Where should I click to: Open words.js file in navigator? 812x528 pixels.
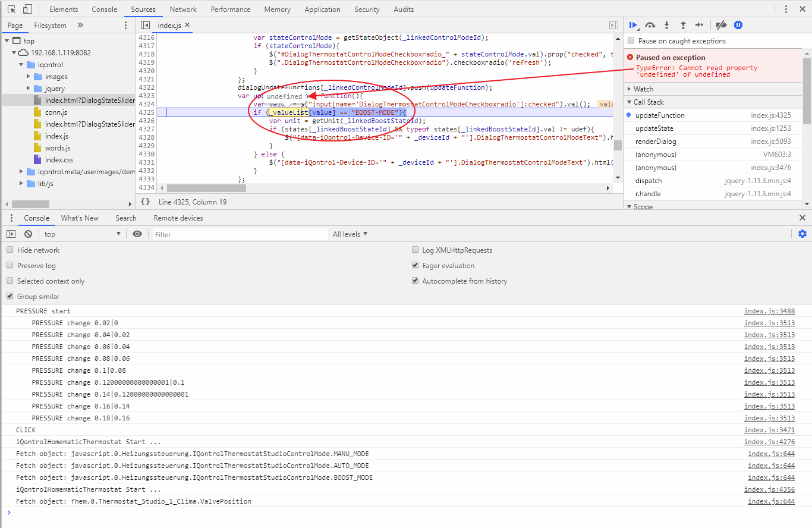click(58, 148)
